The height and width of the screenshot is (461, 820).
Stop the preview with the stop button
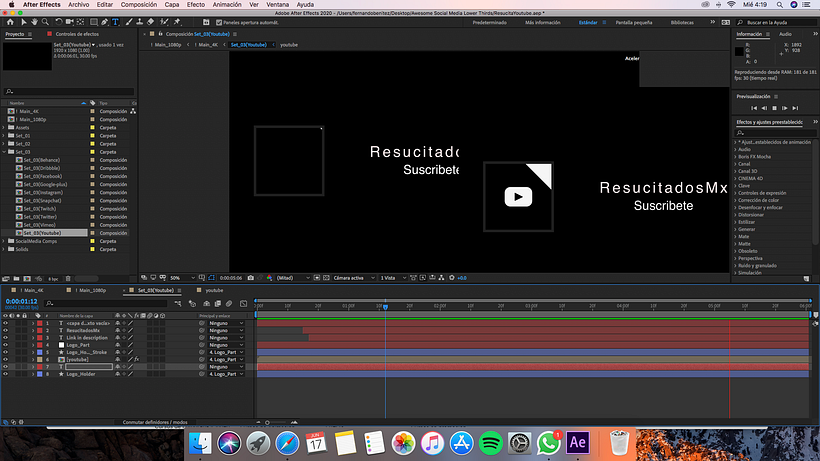(x=775, y=108)
